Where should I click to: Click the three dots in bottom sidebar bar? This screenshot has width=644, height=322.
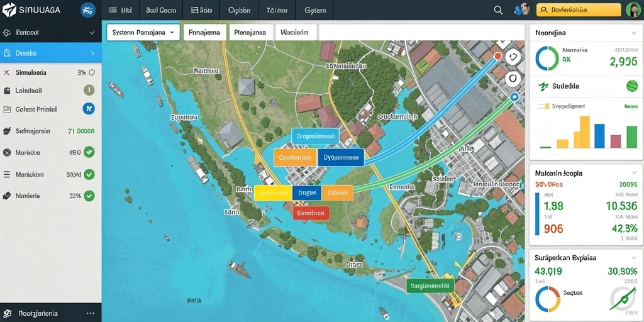tap(91, 313)
